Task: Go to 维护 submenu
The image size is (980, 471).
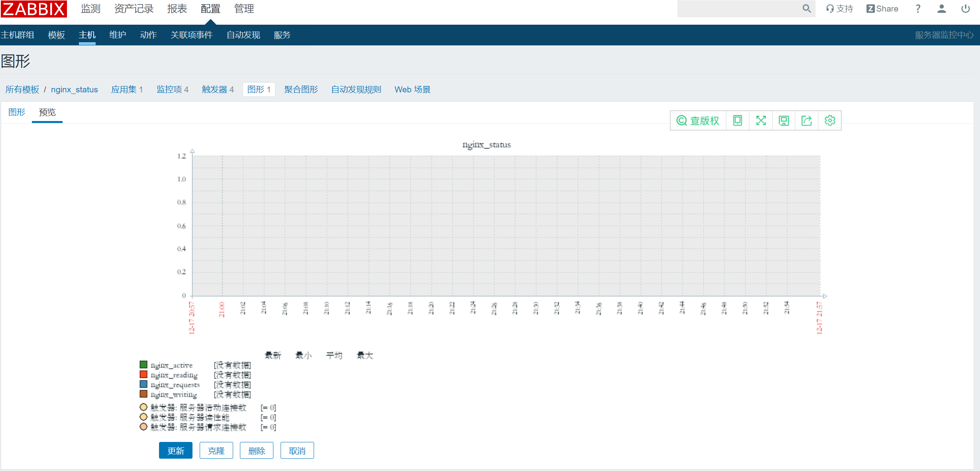Action: point(118,35)
